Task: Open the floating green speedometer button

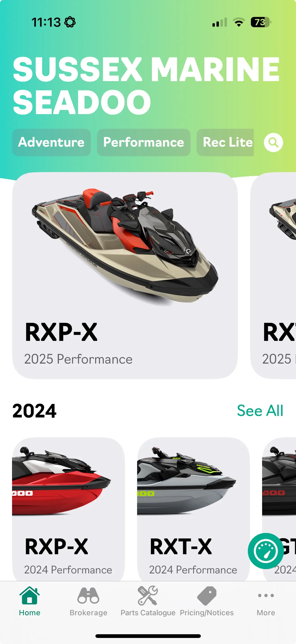Action: click(266, 551)
